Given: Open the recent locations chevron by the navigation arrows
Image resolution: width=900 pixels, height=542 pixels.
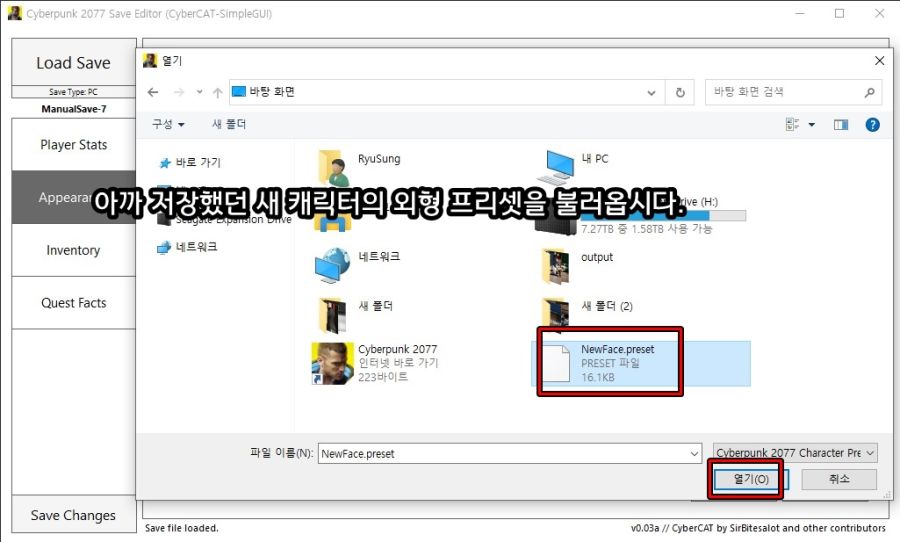Looking at the screenshot, I should tap(199, 92).
